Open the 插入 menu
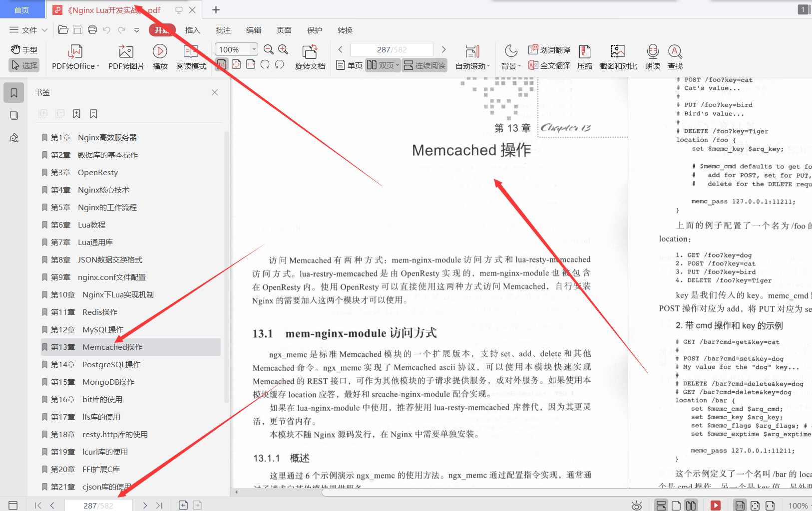Viewport: 812px width, 511px height. 192,30
